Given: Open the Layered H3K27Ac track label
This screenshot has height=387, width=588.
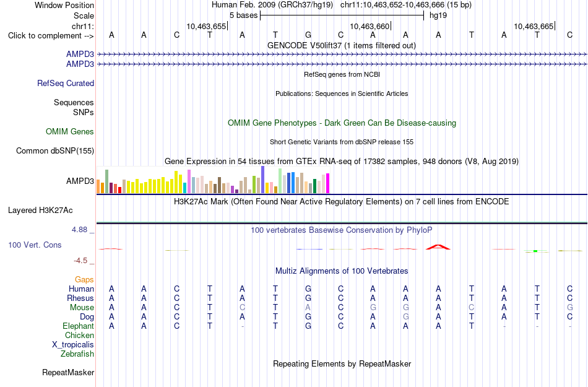Looking at the screenshot, I should click(x=40, y=211).
